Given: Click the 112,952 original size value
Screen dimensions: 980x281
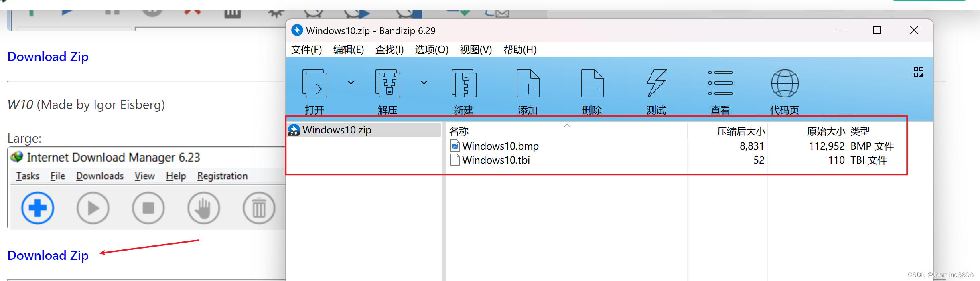Looking at the screenshot, I should pos(826,146).
